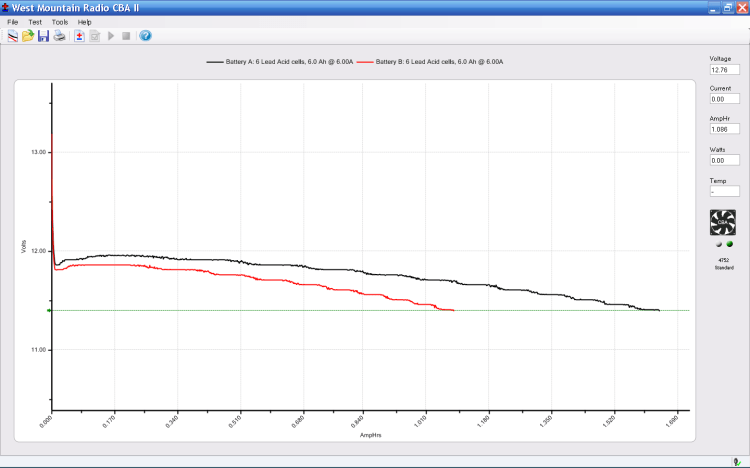
Task: Click the CBA fan image
Action: pos(722,222)
